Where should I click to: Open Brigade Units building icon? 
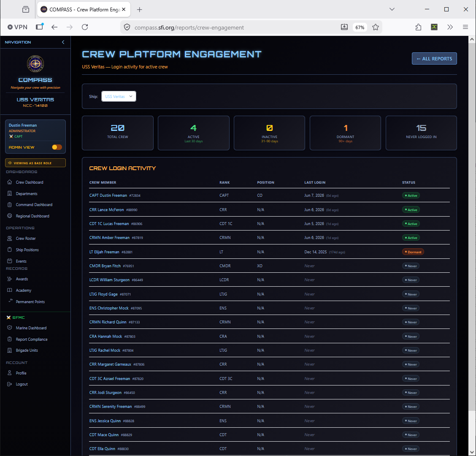point(9,350)
